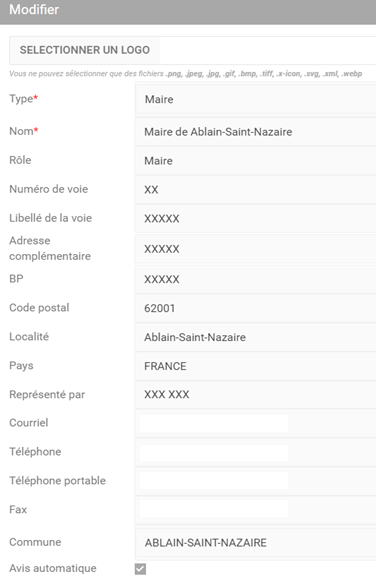Image resolution: width=376 pixels, height=586 pixels.
Task: Toggle the Avis automatique checkbox
Action: (141, 569)
